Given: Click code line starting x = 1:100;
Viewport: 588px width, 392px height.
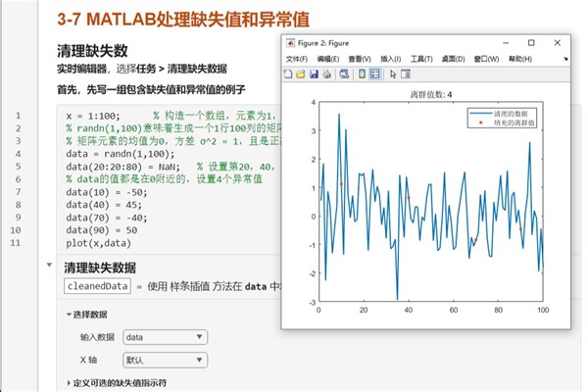Looking at the screenshot, I should (x=93, y=116).
